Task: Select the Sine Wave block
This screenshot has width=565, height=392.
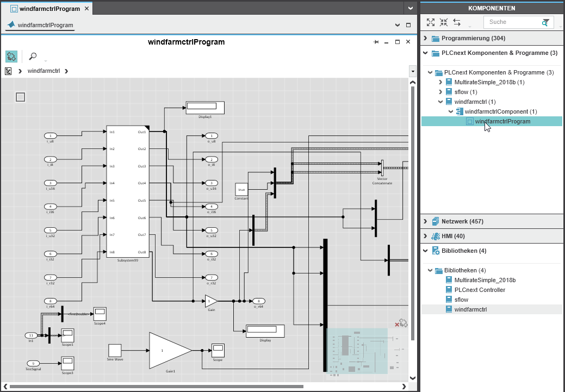Action: 114,350
